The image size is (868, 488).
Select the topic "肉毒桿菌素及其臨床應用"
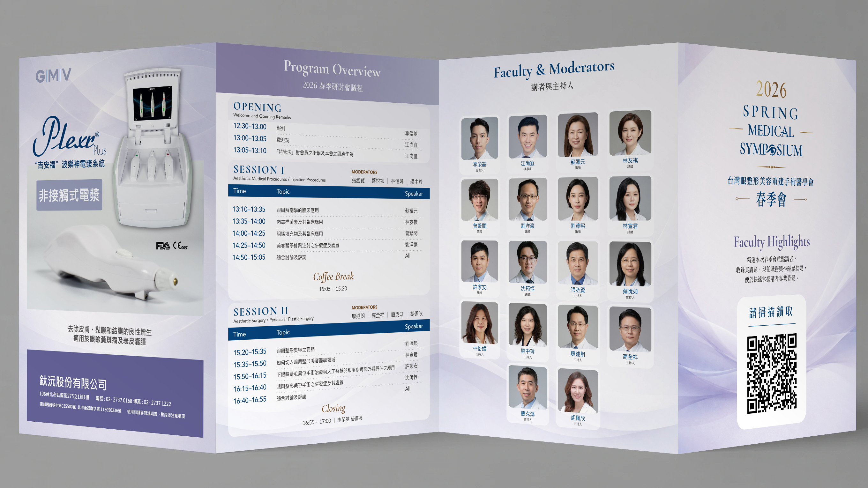click(x=300, y=222)
